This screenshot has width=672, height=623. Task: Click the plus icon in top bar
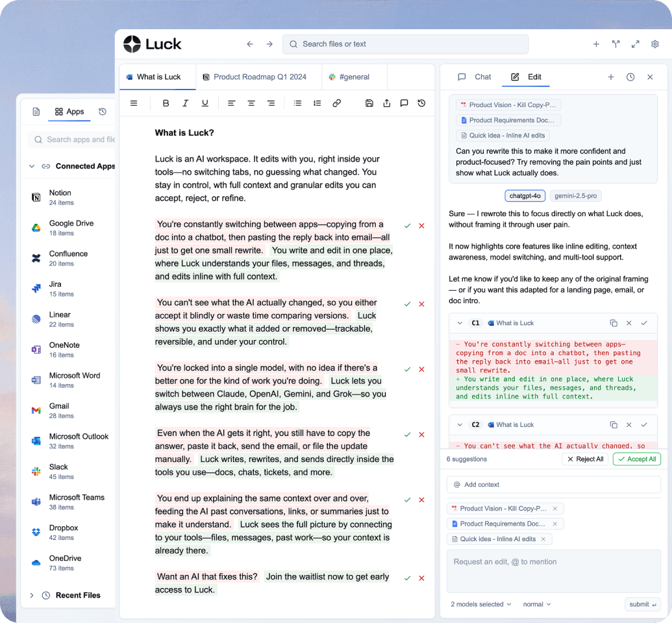click(596, 44)
